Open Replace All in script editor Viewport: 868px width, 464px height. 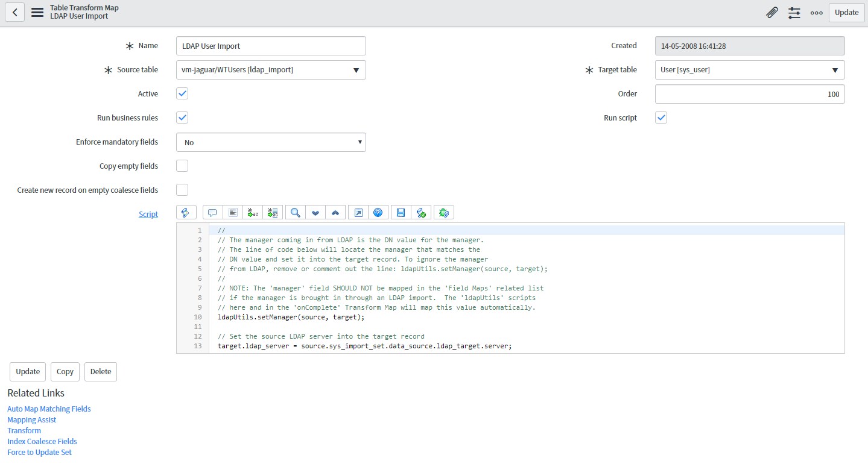click(272, 212)
